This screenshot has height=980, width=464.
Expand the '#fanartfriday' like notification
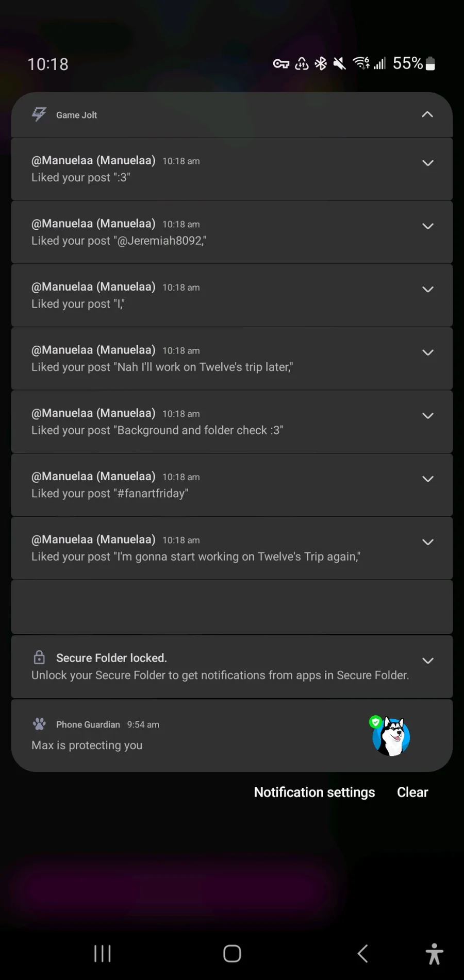pos(427,479)
